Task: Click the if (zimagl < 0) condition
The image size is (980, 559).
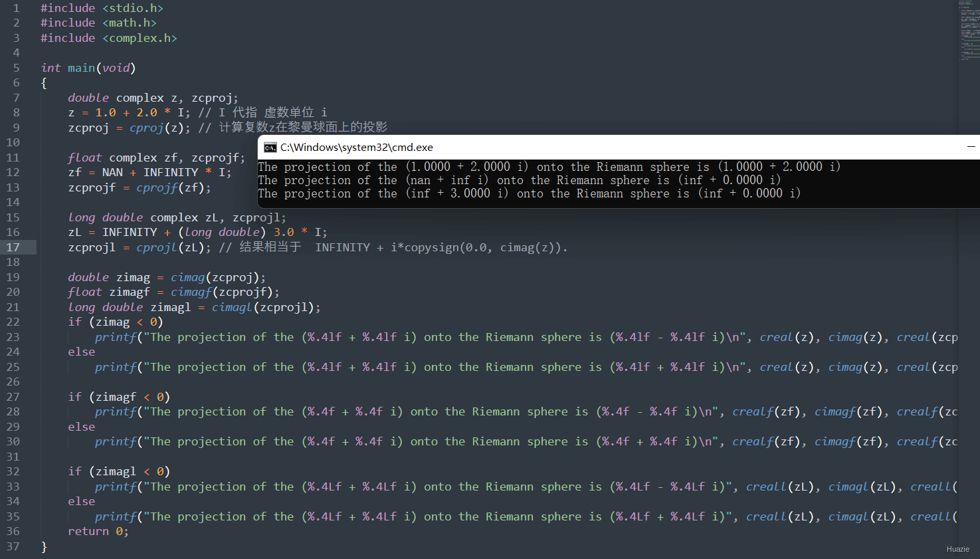Action: [119, 471]
